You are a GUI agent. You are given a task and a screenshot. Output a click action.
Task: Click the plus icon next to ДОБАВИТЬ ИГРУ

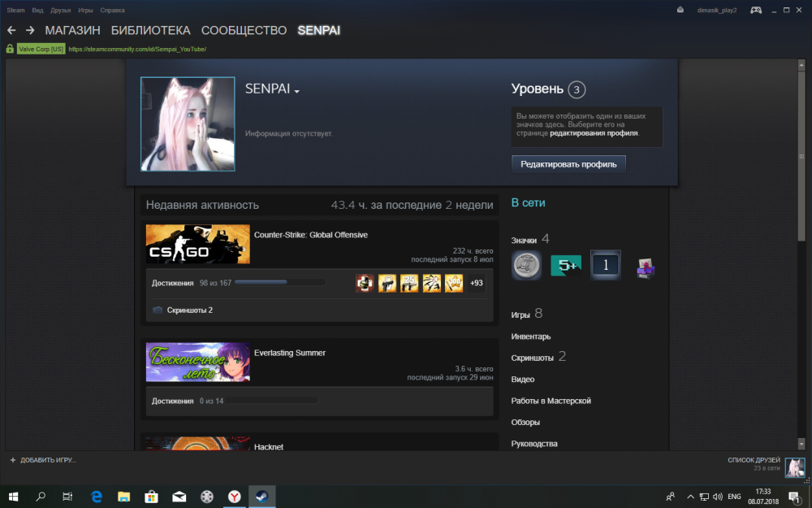[13, 460]
